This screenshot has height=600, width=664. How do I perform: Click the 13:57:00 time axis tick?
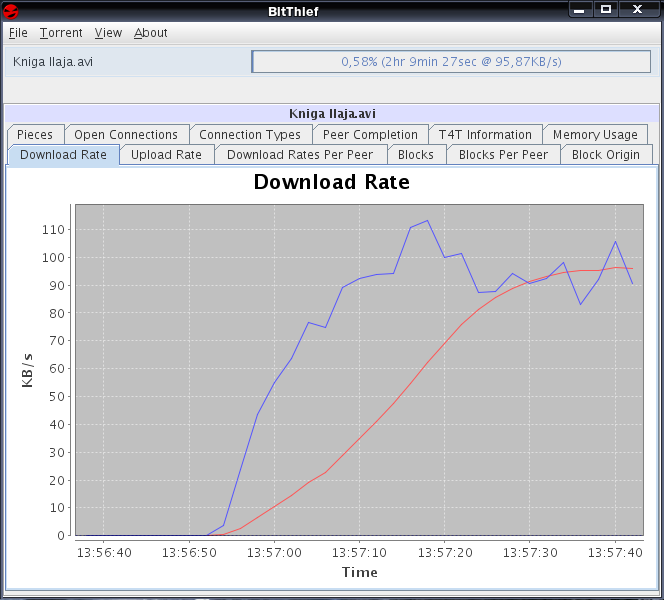pyautogui.click(x=274, y=553)
